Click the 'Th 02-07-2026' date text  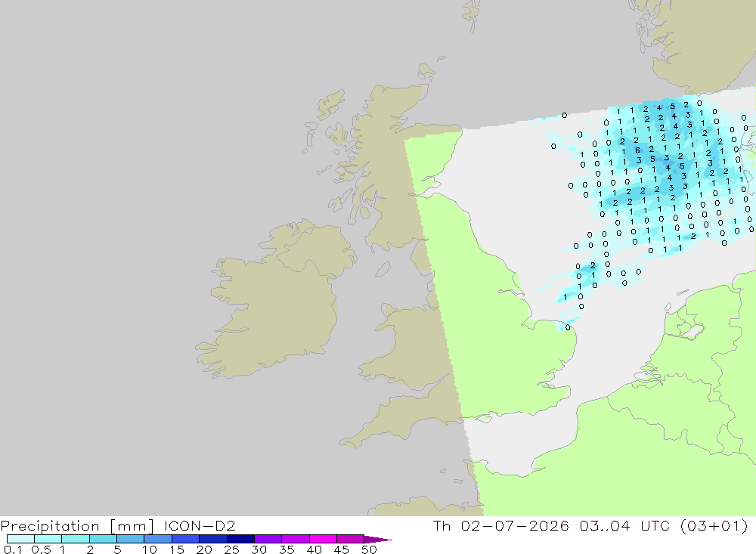click(501, 525)
